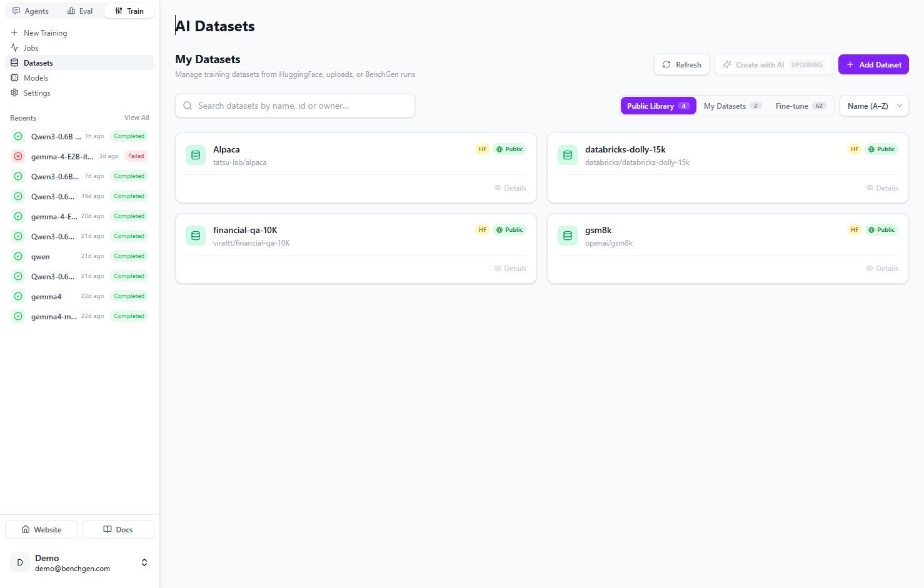Click the virattt/financial-qa-10K repository path

coord(251,243)
